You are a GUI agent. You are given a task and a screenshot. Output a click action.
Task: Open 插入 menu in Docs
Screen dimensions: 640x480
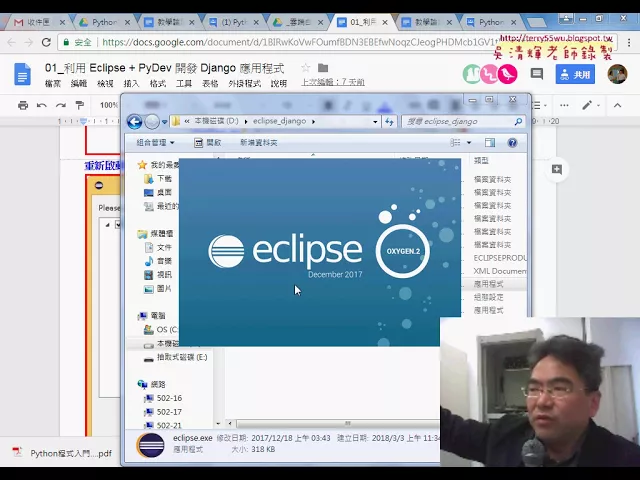click(x=131, y=83)
